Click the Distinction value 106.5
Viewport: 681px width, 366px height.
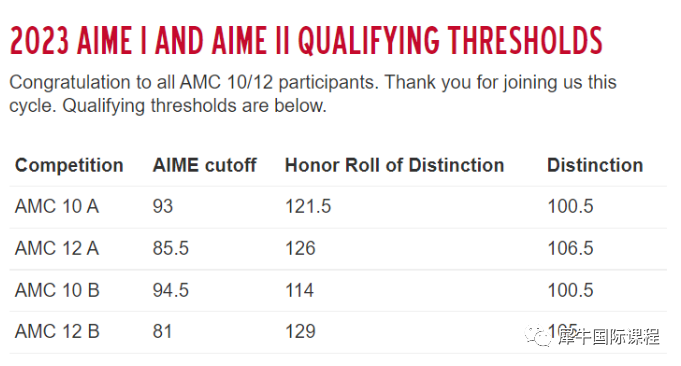pos(570,248)
